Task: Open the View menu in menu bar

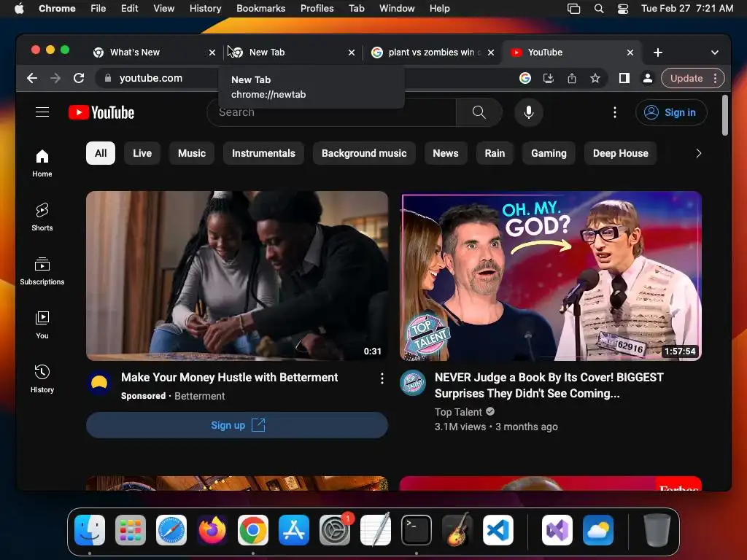Action: pyautogui.click(x=163, y=9)
